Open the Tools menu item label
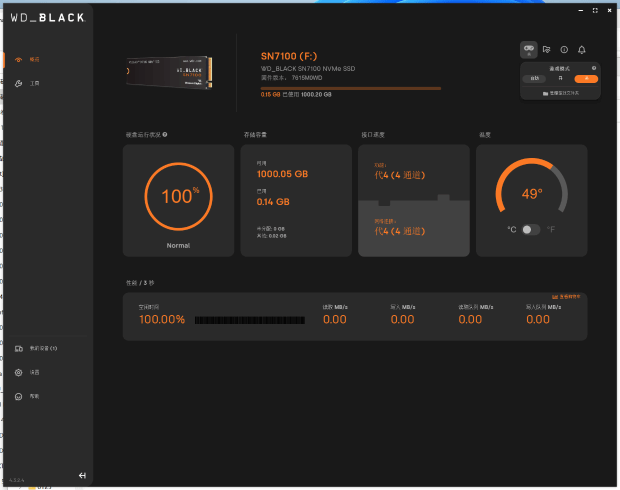The image size is (620, 490). pyautogui.click(x=34, y=83)
